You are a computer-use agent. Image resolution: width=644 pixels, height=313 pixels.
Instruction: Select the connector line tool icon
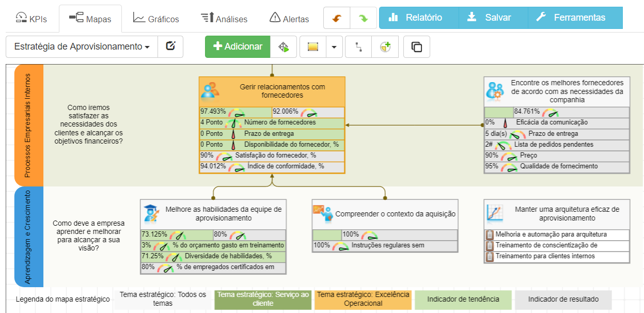click(x=358, y=46)
